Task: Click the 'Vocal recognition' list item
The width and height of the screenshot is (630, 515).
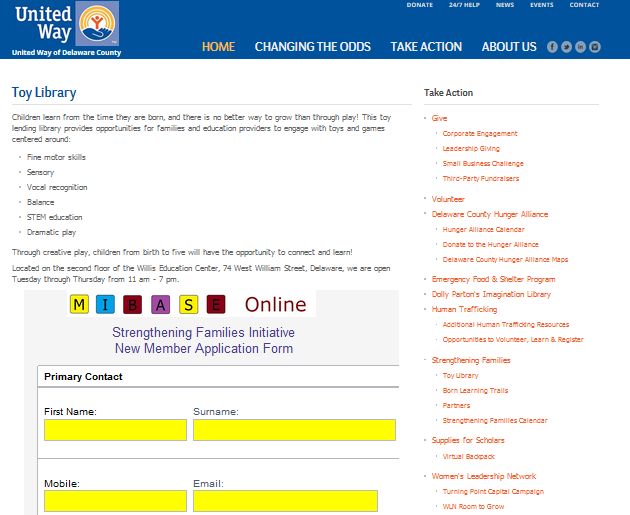Action: (x=57, y=187)
